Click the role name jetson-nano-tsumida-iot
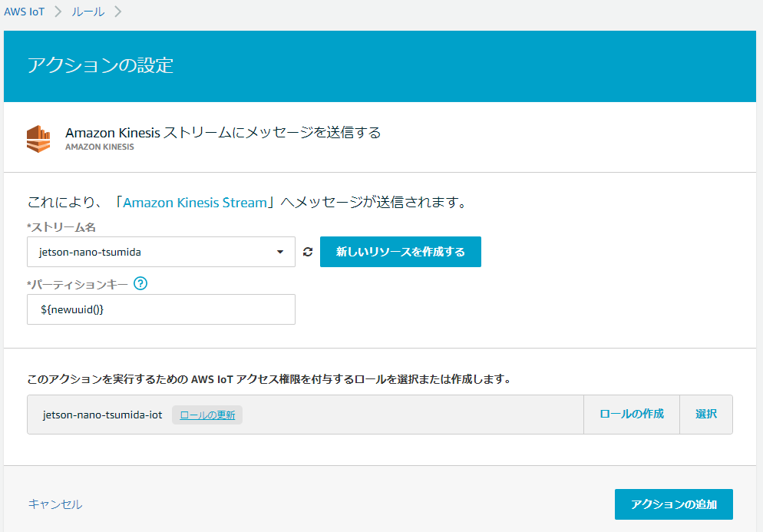This screenshot has height=532, width=763. click(102, 415)
